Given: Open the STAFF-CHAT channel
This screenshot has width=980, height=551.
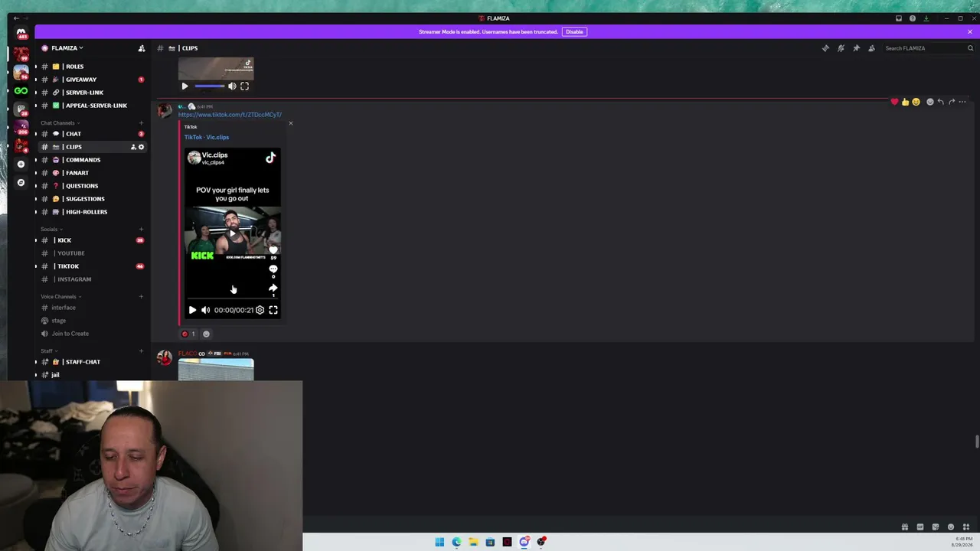Looking at the screenshot, I should (x=93, y=362).
